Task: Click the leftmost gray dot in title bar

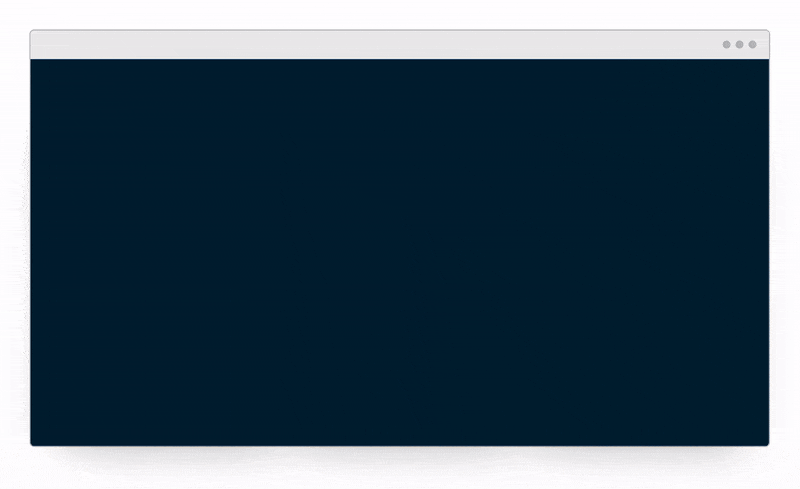Action: click(x=727, y=44)
